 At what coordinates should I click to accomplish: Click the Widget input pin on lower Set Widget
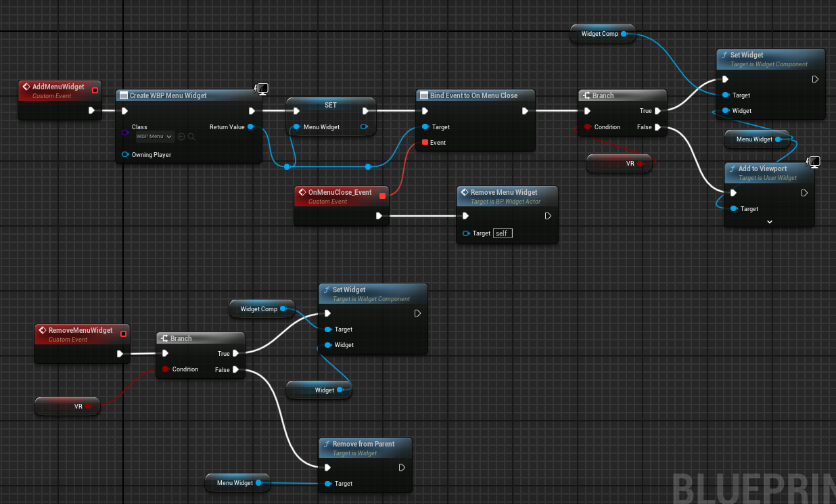coord(328,345)
